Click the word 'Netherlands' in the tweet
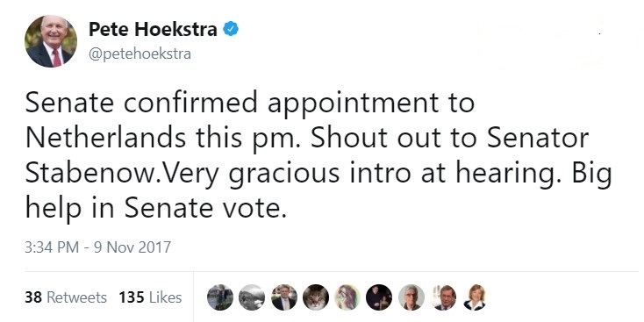Screen dimensions: 644x322 pos(105,138)
